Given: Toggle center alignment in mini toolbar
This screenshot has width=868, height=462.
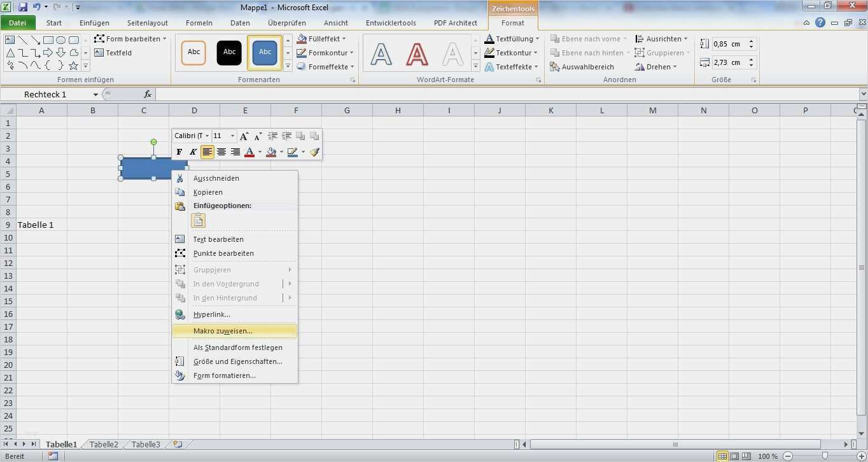Looking at the screenshot, I should [x=221, y=152].
